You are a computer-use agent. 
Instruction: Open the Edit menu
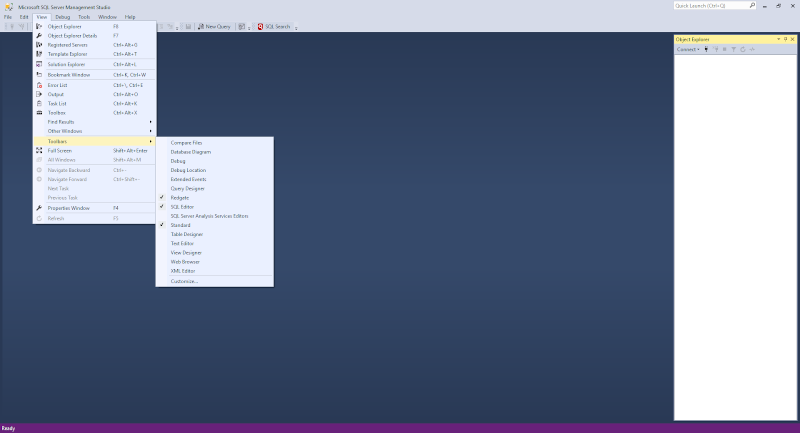24,17
